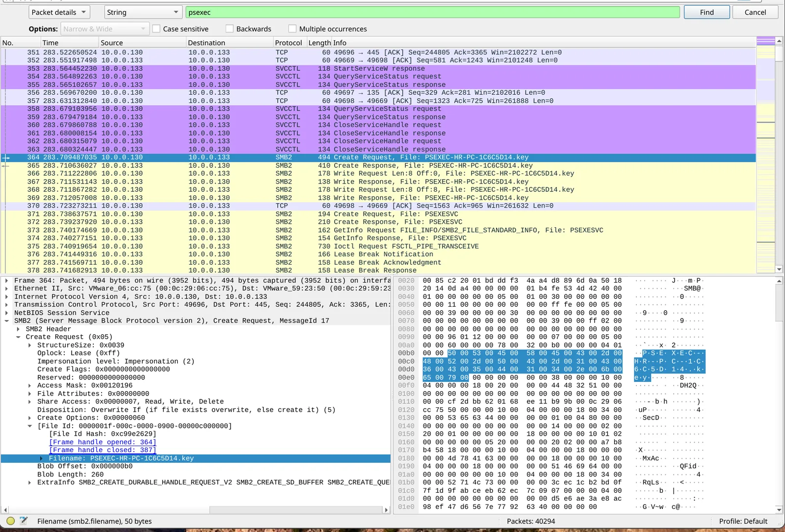The height and width of the screenshot is (532, 785).
Task: Click Profile: Default in status bar
Action: pos(743,521)
